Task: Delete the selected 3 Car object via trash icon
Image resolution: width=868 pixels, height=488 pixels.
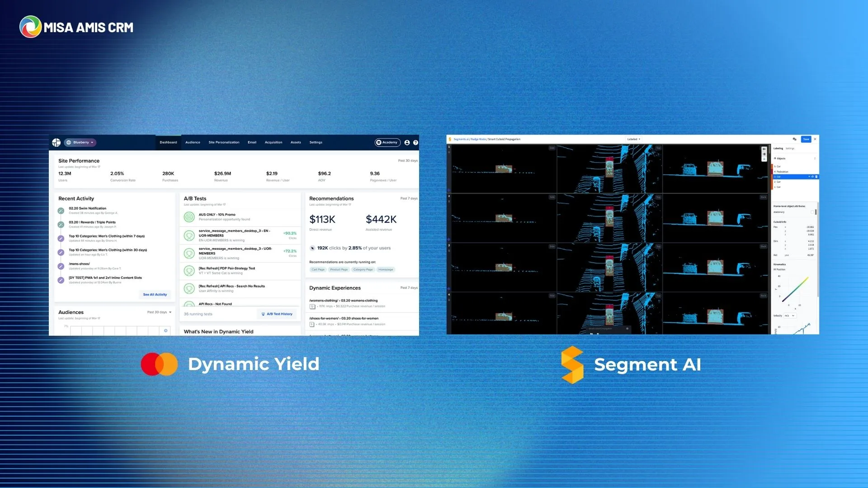Action: (816, 177)
